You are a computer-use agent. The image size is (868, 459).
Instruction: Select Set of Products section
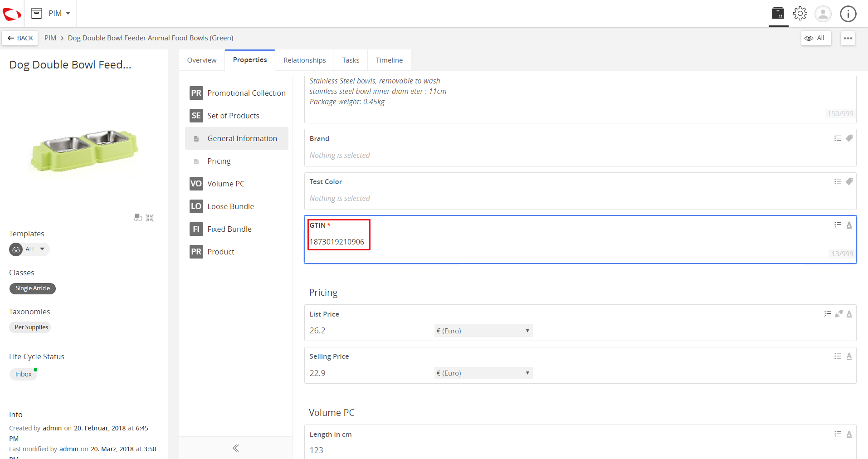237,116
